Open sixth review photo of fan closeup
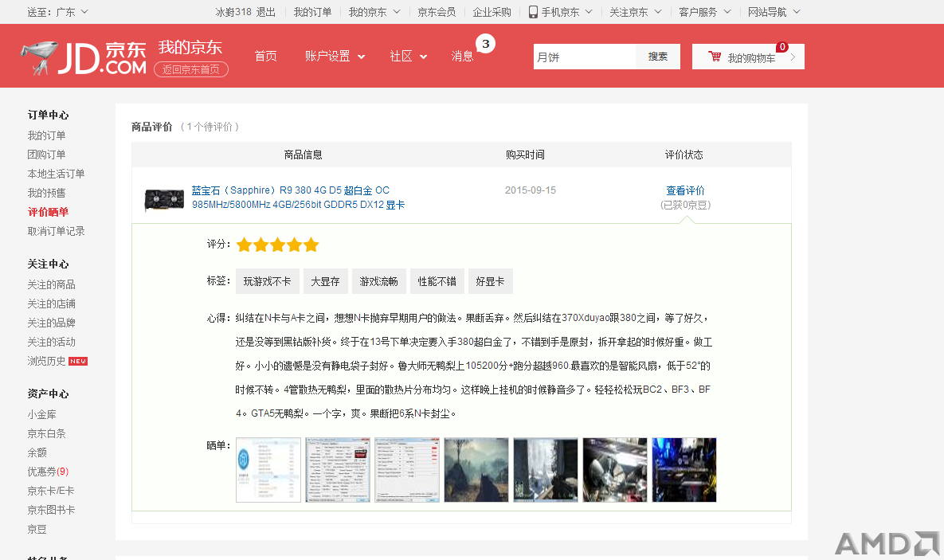 (x=615, y=470)
